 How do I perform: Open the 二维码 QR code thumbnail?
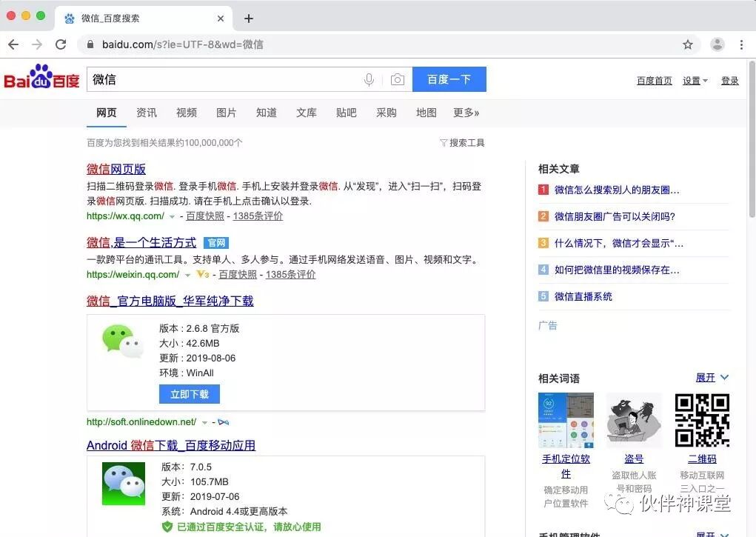click(x=702, y=420)
